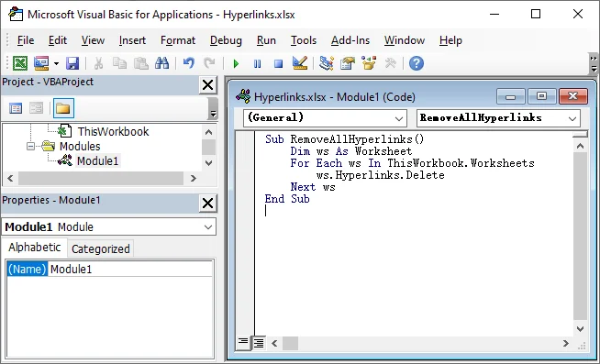Open the File menu
Image resolution: width=600 pixels, height=364 pixels.
point(26,40)
